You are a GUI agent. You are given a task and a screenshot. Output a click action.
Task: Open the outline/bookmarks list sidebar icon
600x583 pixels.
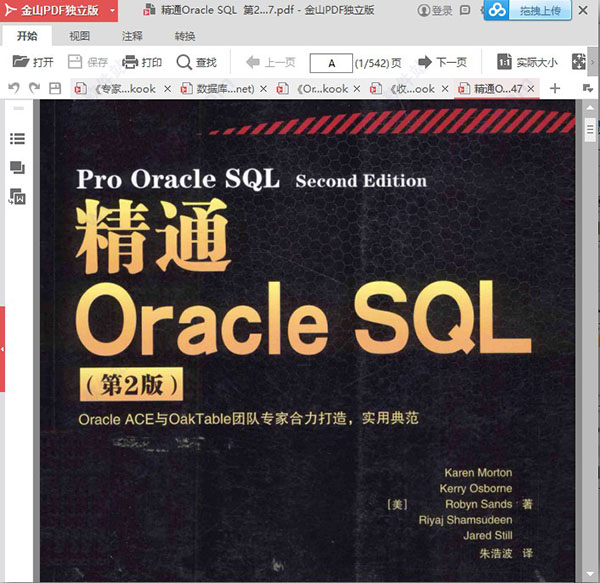point(17,138)
